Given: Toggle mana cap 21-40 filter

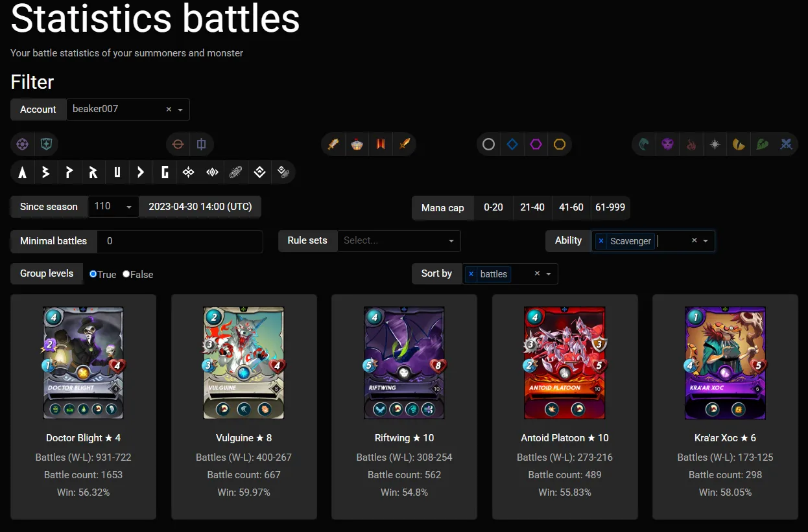Looking at the screenshot, I should (532, 207).
